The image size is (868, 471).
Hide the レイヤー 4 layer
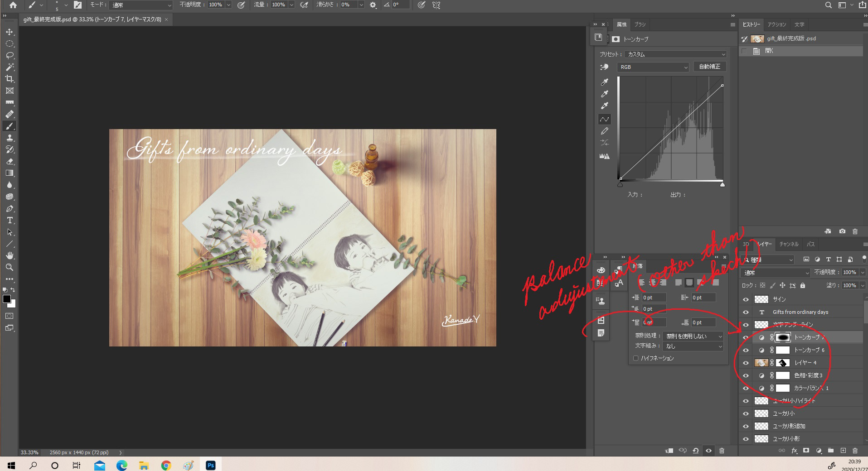pyautogui.click(x=746, y=363)
